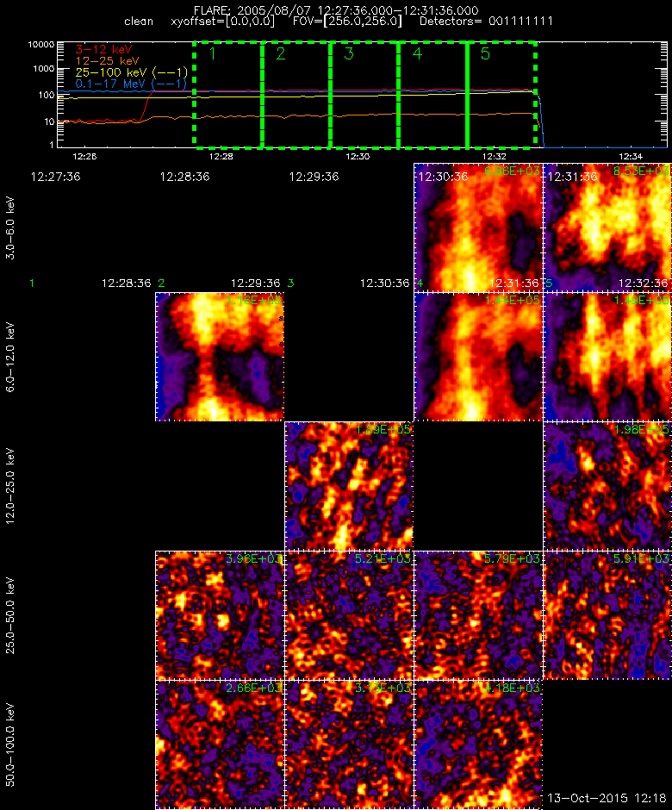Click the green number 3 beside 12:30:36
672x810 pixels.
tap(291, 283)
